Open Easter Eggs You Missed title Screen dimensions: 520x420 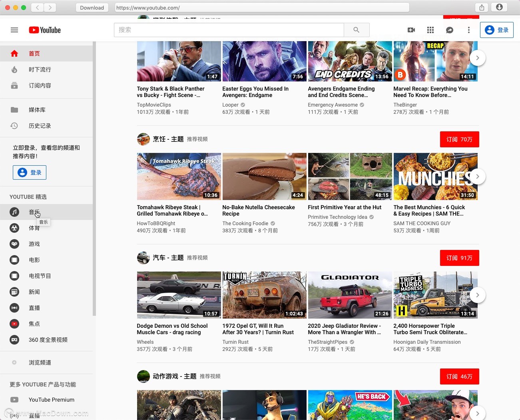[x=255, y=92]
